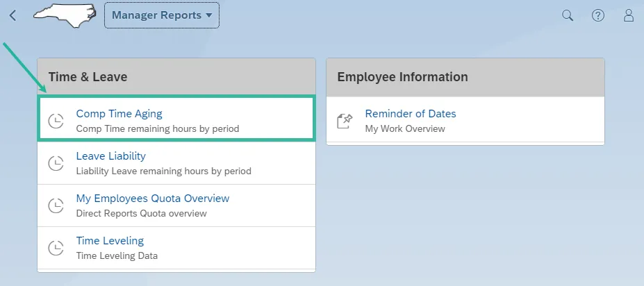
Task: Open the Leave Liability report link
Action: 110,156
